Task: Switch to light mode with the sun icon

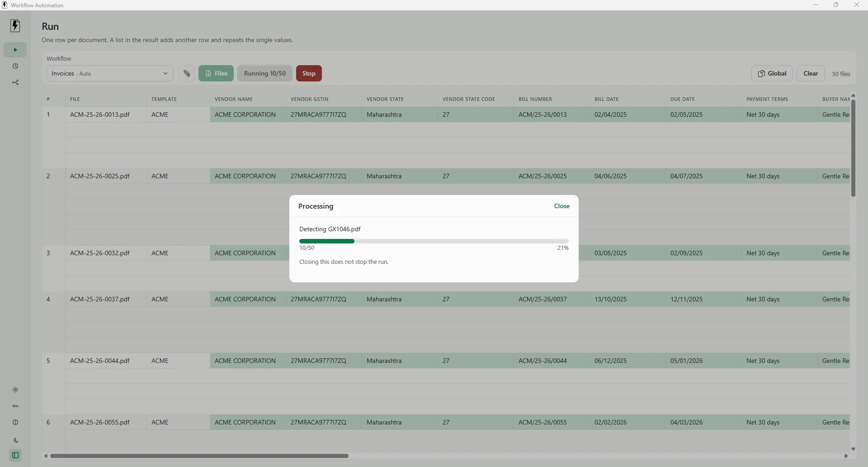Action: pyautogui.click(x=15, y=390)
